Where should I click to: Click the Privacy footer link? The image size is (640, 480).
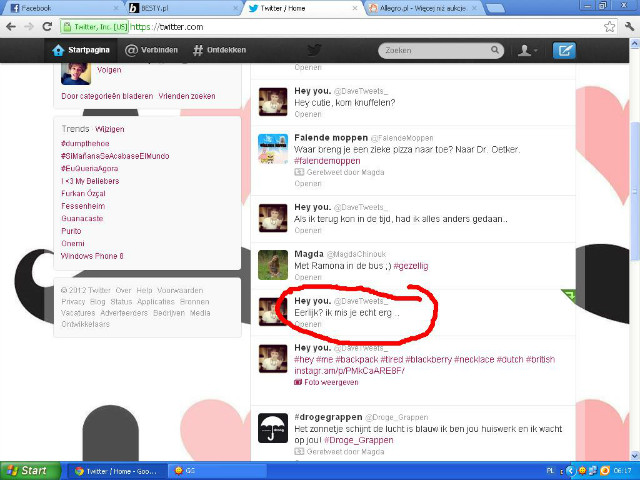[73, 302]
